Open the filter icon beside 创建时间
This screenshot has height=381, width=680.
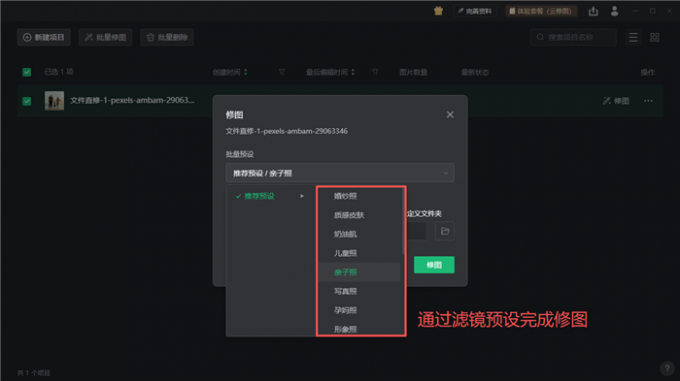(x=281, y=72)
